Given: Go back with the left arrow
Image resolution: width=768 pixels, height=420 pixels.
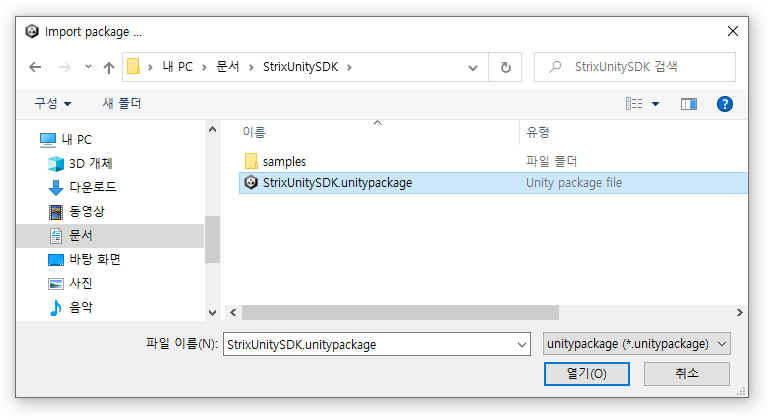Looking at the screenshot, I should tap(35, 67).
